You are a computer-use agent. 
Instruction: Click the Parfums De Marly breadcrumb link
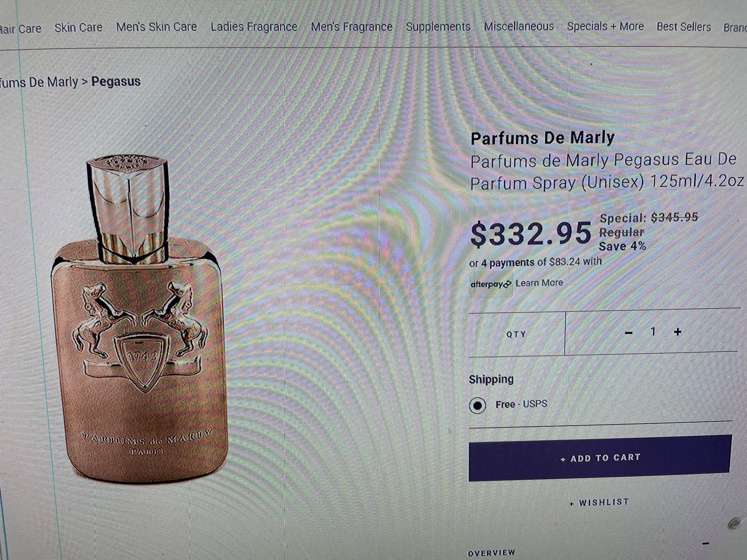(39, 82)
